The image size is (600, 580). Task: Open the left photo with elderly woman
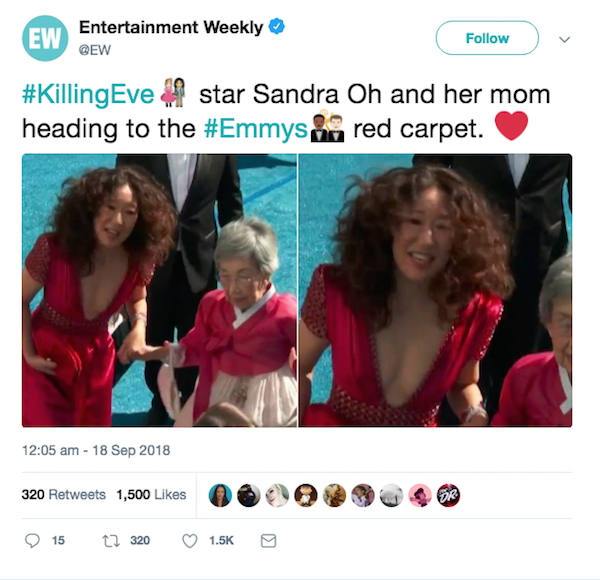(159, 290)
